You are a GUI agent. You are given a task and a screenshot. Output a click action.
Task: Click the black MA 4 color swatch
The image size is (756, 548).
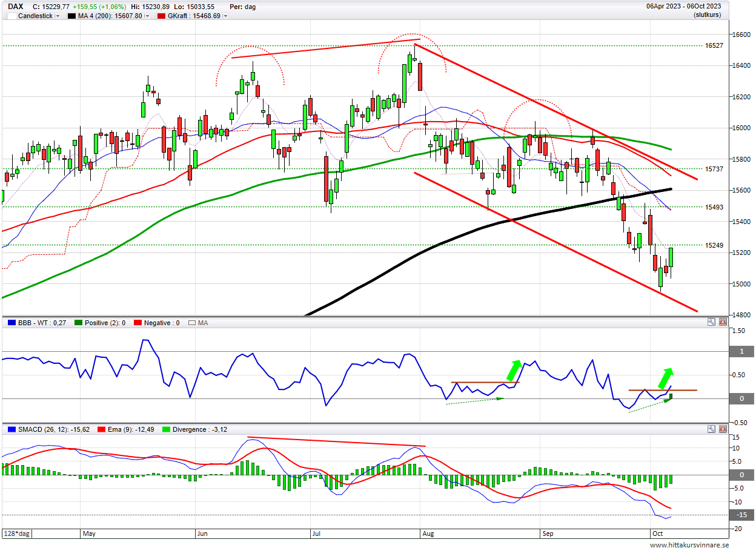pos(72,16)
